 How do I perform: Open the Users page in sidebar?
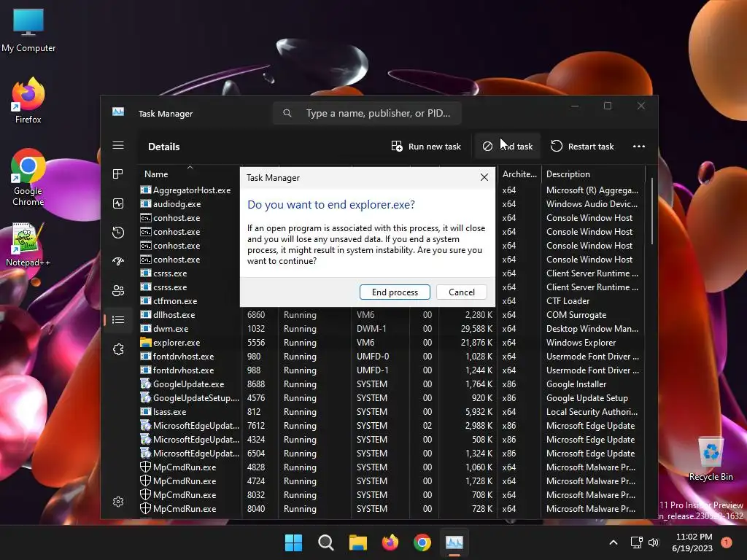coord(118,290)
